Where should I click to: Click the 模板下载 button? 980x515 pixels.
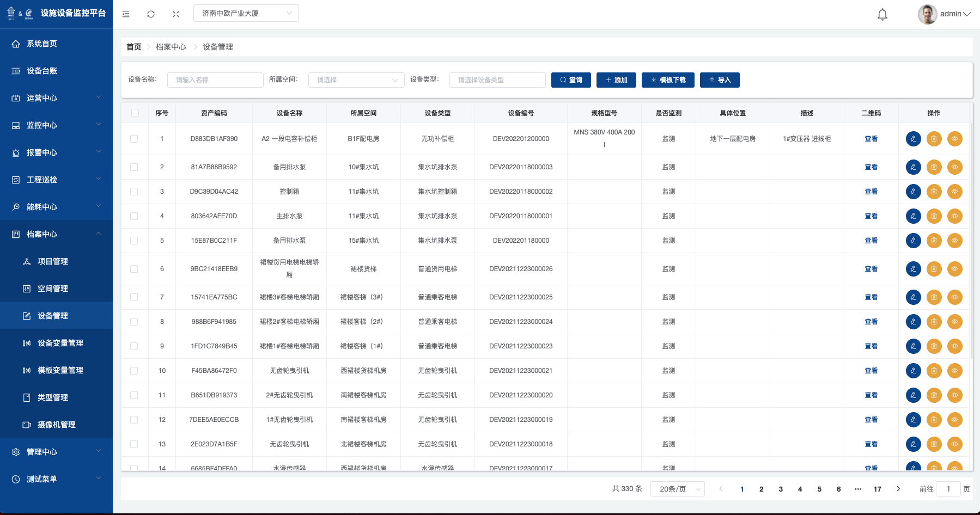click(668, 80)
